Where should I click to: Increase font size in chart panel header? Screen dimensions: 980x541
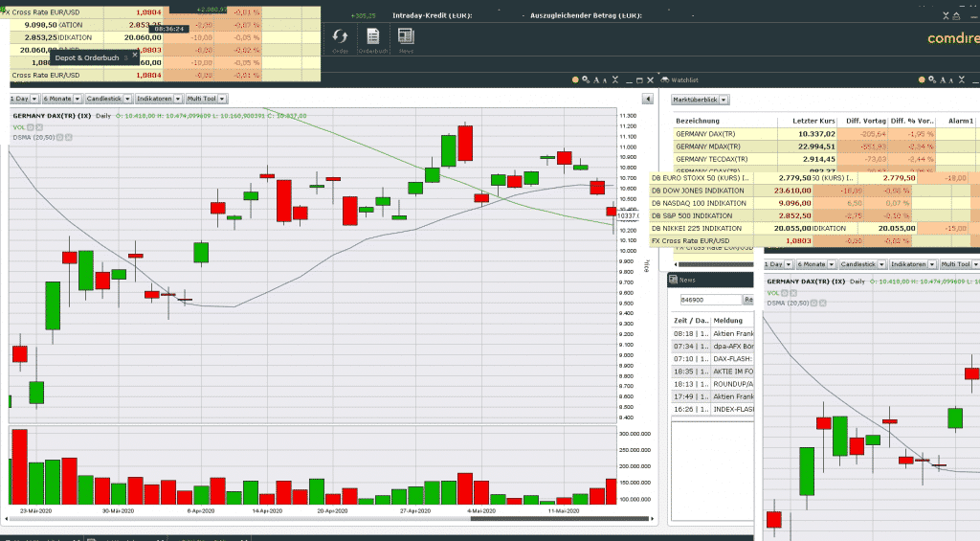click(x=596, y=80)
